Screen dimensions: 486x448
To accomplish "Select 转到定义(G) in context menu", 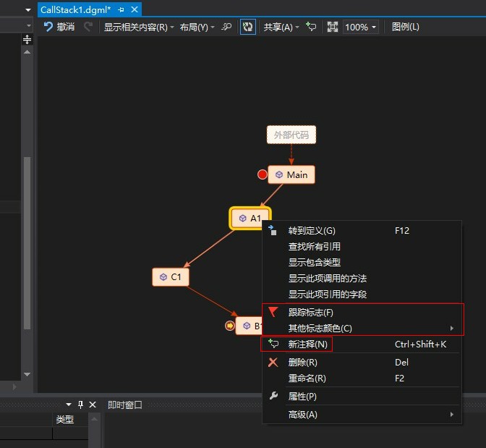I will pyautogui.click(x=312, y=231).
